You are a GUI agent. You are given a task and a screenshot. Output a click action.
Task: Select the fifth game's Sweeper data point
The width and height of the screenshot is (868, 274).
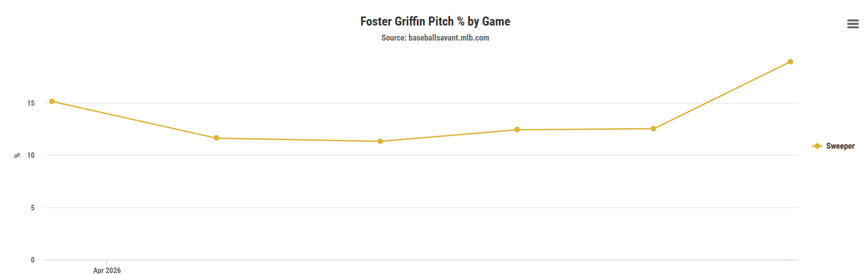pyautogui.click(x=653, y=129)
